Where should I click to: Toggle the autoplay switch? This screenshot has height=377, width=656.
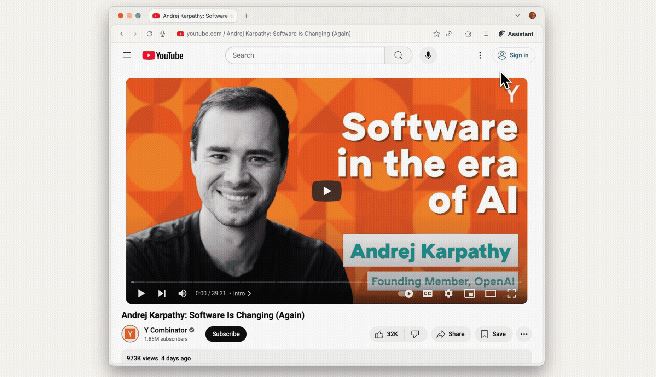click(406, 293)
